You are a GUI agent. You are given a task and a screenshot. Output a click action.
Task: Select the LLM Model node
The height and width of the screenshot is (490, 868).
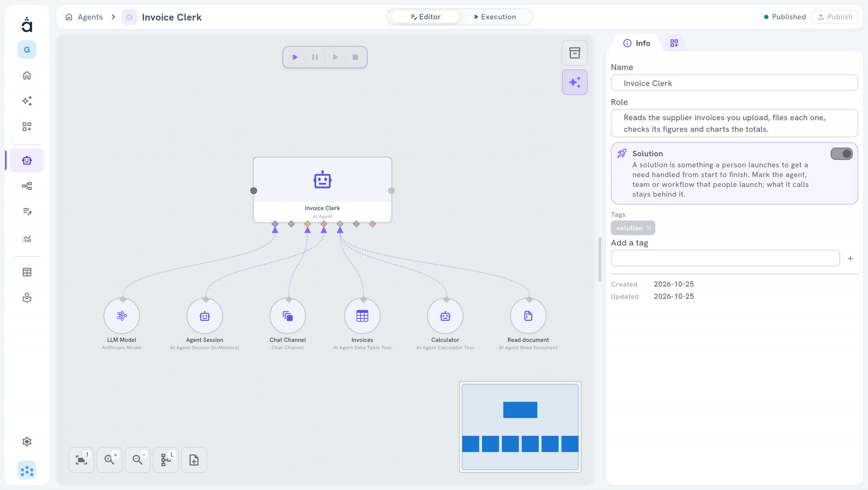122,316
